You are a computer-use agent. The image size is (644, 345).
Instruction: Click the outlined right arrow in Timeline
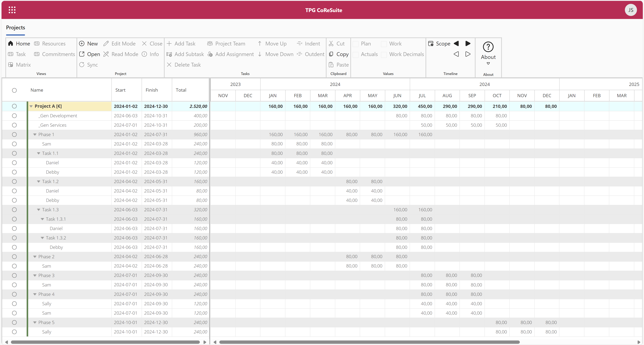(x=468, y=54)
